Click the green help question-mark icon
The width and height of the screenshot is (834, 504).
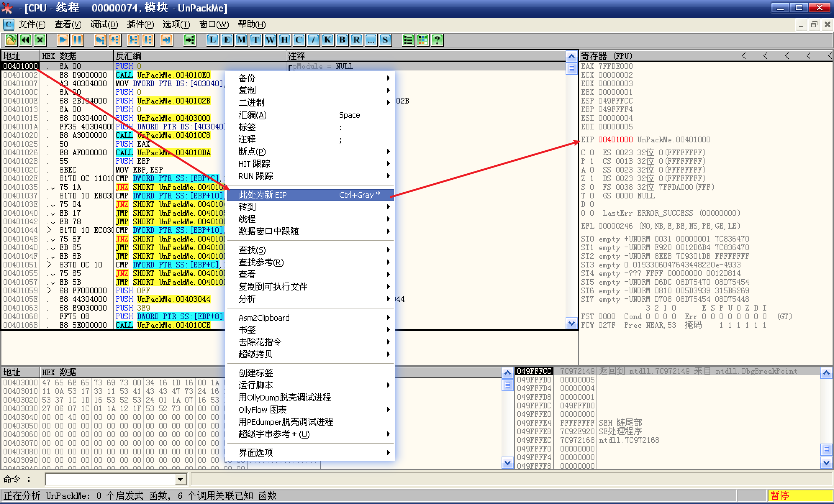437,40
